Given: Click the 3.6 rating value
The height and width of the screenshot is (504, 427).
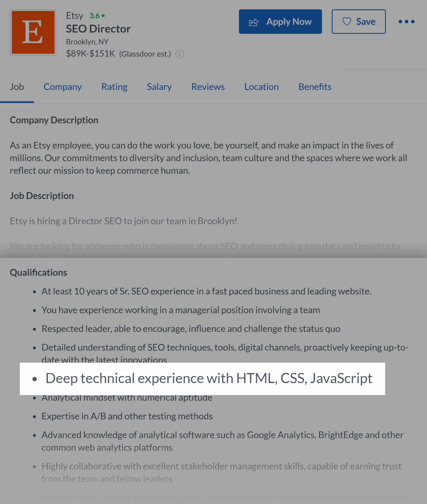Looking at the screenshot, I should tap(95, 15).
